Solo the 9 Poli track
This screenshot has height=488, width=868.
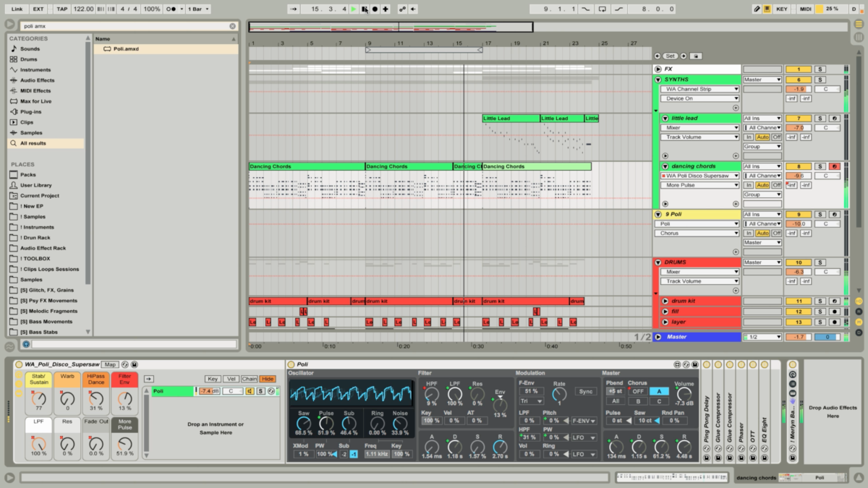point(820,214)
